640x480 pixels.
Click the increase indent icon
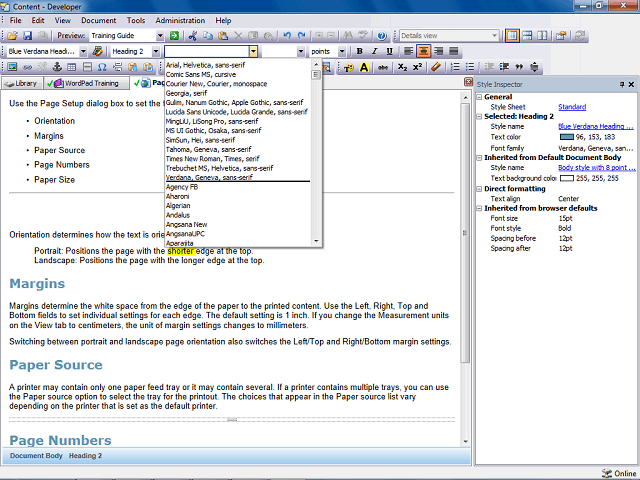[x=504, y=67]
